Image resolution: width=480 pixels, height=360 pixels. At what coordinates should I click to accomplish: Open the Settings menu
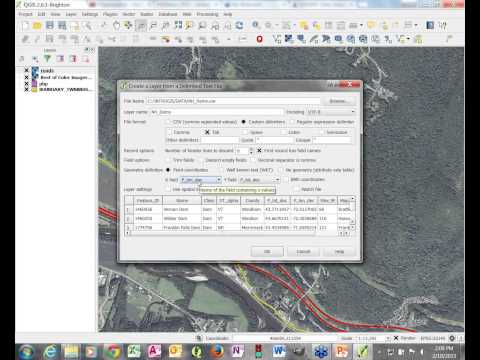pos(90,14)
